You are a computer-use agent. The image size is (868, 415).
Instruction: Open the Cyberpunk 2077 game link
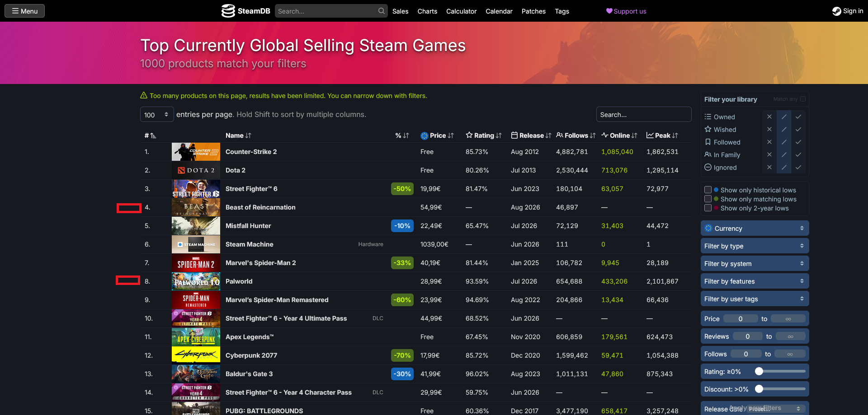tap(251, 355)
